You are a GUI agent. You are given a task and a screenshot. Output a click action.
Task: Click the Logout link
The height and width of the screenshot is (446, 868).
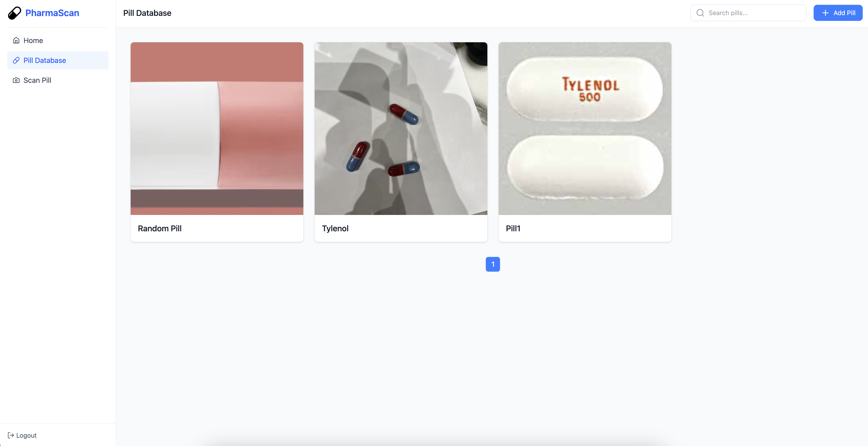26,435
